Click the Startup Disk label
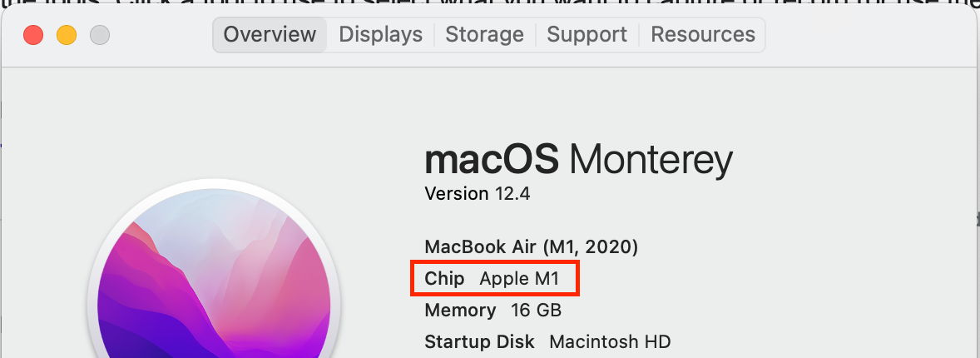Screen dimensions: 980x358 (479, 342)
